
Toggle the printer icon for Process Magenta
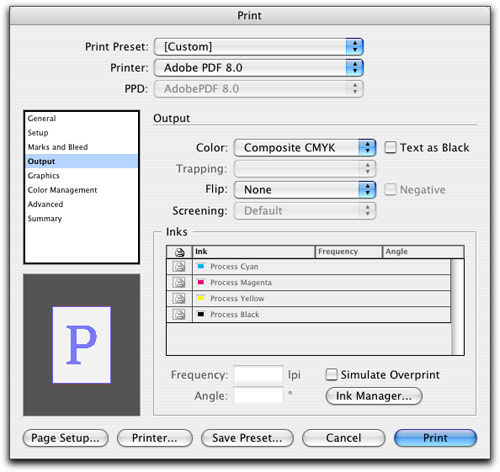click(179, 283)
